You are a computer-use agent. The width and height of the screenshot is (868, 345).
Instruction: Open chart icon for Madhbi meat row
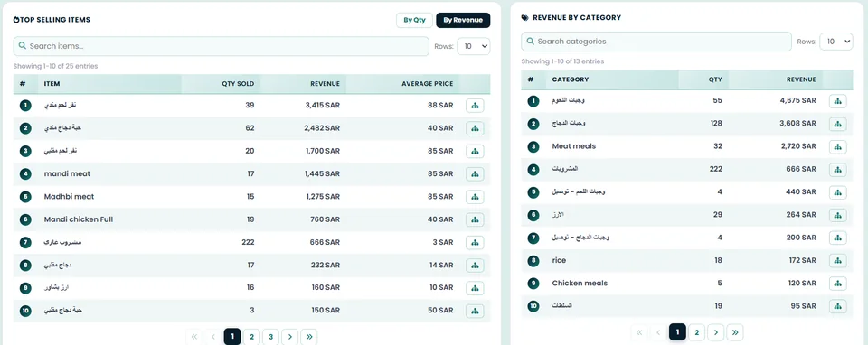475,197
